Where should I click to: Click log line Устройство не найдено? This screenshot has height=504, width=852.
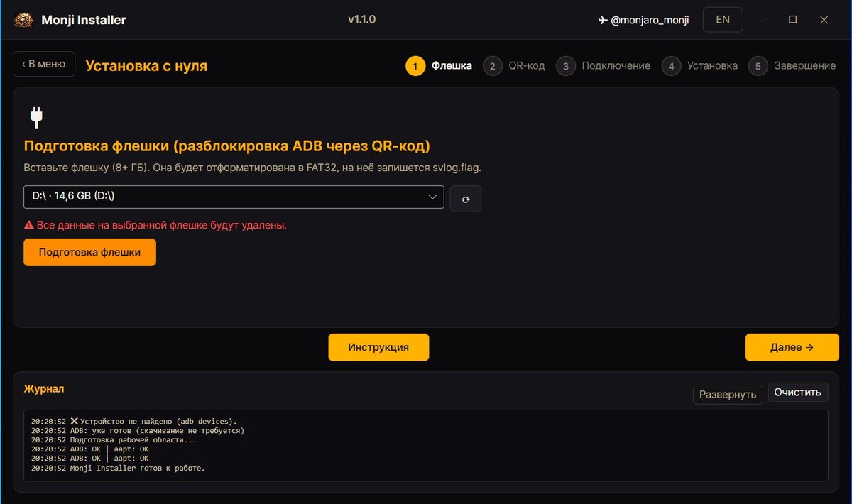coord(134,422)
